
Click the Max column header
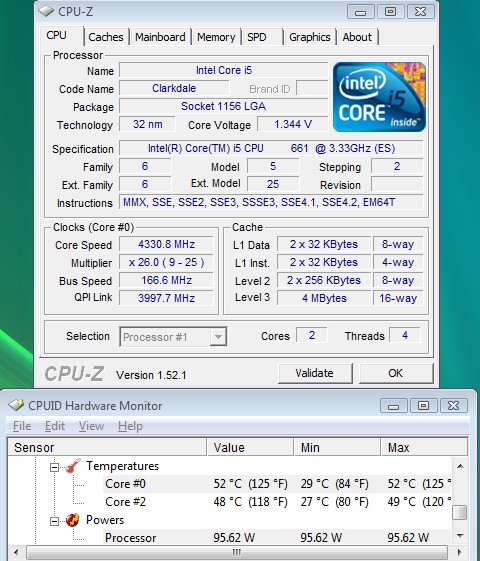[x=424, y=447]
